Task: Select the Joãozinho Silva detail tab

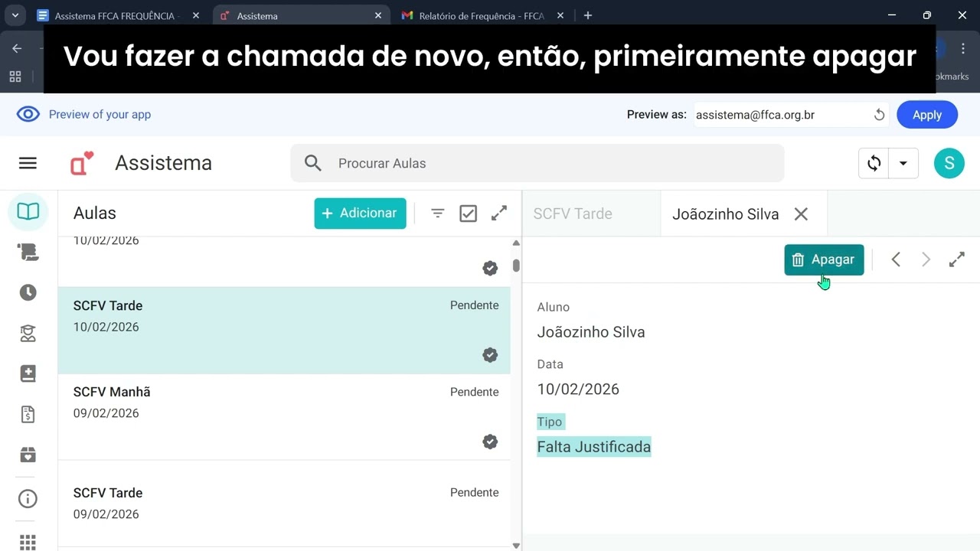Action: 725,214
